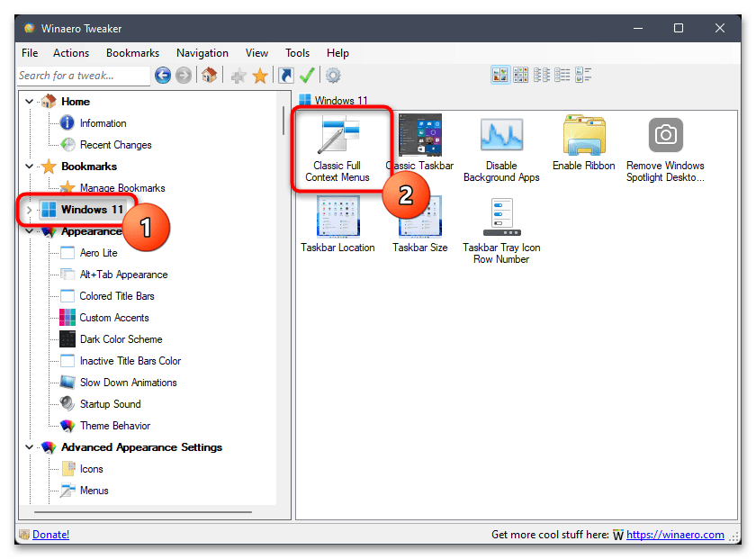Switch to the small icons view mode
The image size is (756, 559).
point(521,76)
